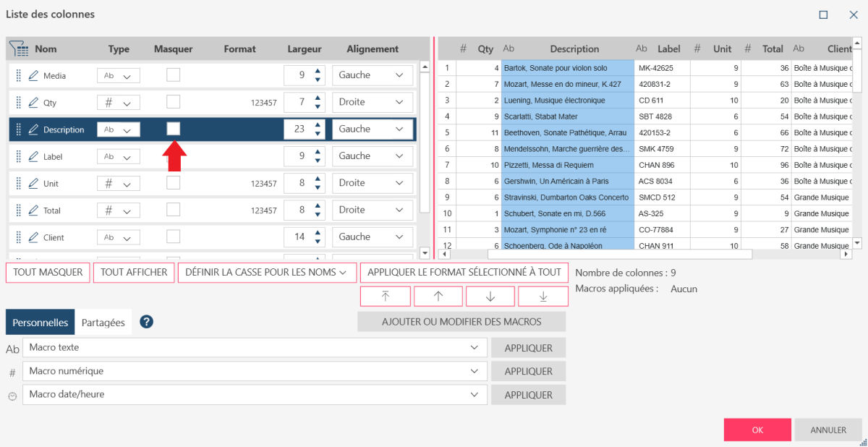Click the drag handle of the Qty row
Image resolution: width=868 pixels, height=447 pixels.
pyautogui.click(x=19, y=103)
